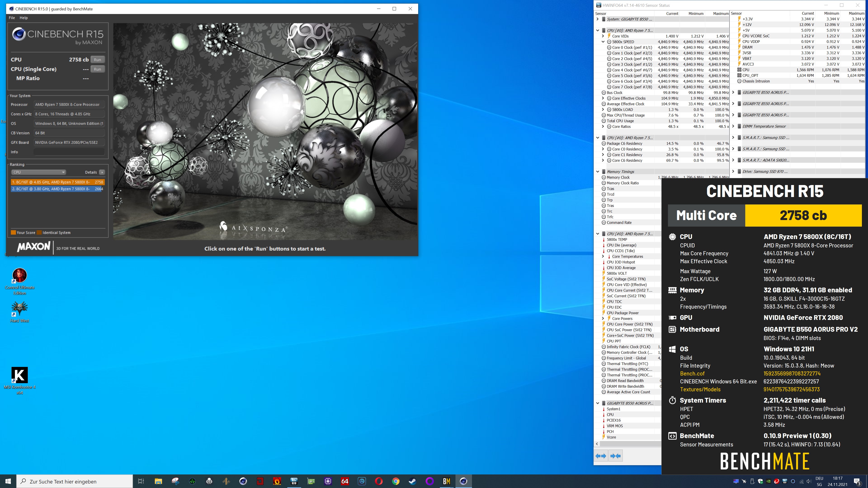The width and height of the screenshot is (868, 488).
Task: Open Steam from the taskbar
Action: pyautogui.click(x=413, y=481)
